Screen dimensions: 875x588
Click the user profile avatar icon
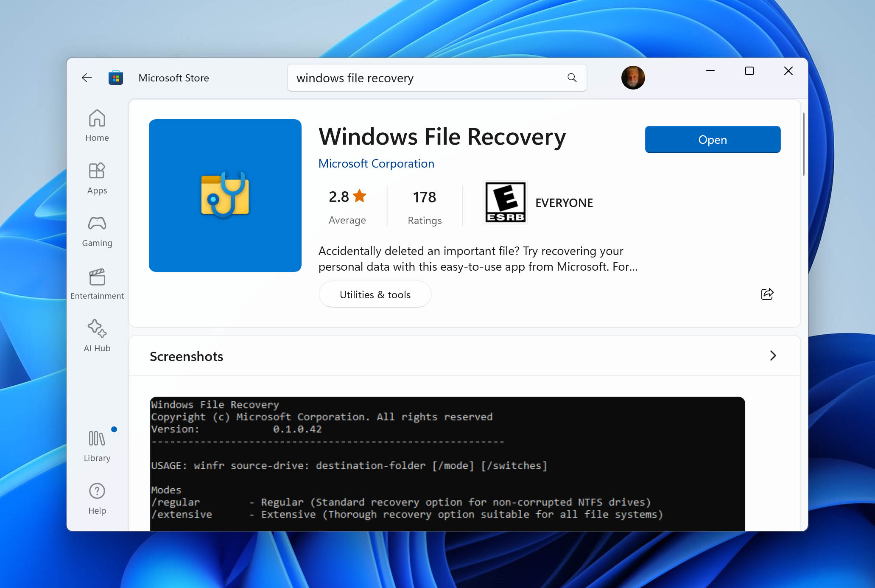634,78
